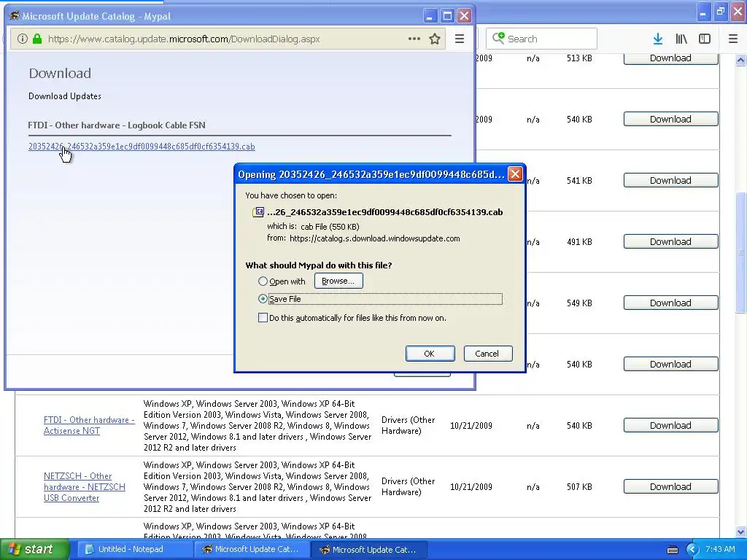Image resolution: width=747 pixels, height=560 pixels.
Task: Click the 'FTDI - Other hardware - Logbook Cable FSN' heading
Action: (117, 125)
